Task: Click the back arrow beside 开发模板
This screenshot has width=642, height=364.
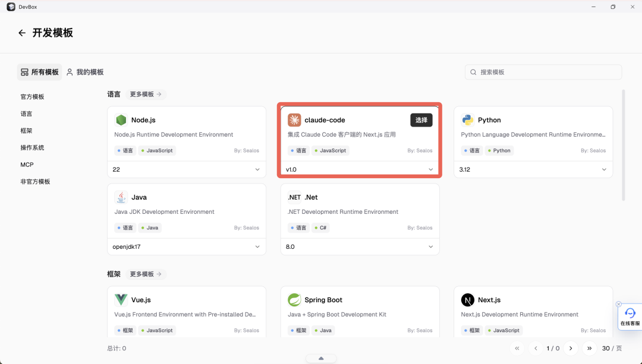Action: (x=22, y=33)
